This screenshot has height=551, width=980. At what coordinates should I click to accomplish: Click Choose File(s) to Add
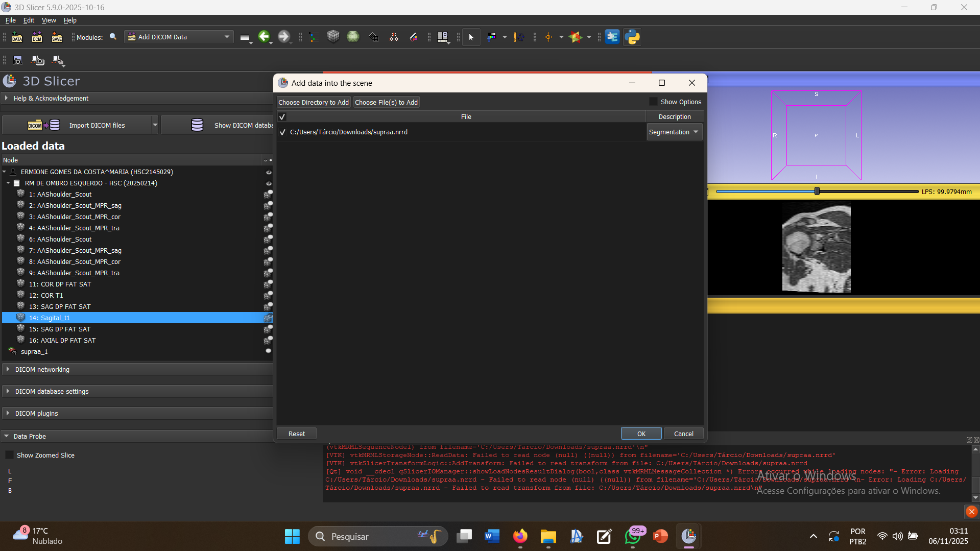[x=387, y=102]
